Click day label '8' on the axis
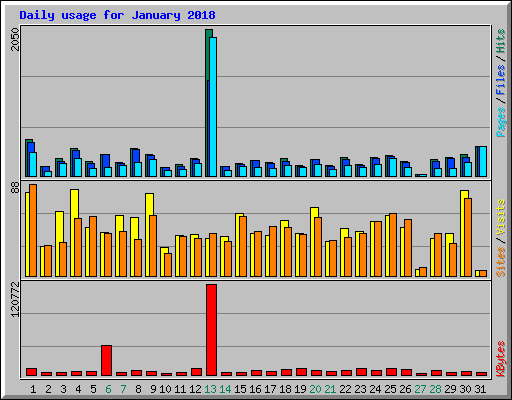Screen dimensions: 512x400 [x=138, y=389]
